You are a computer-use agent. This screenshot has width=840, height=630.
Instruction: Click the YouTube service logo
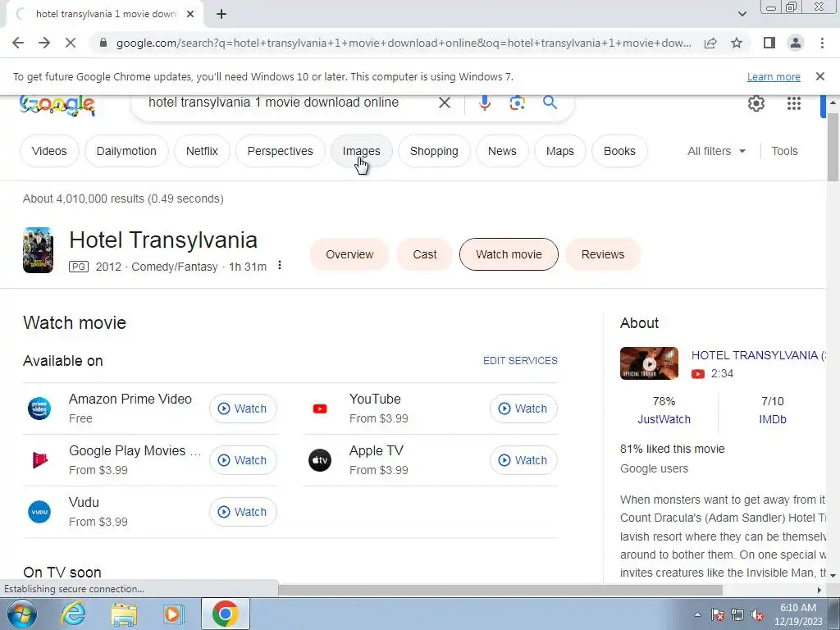[x=320, y=409]
